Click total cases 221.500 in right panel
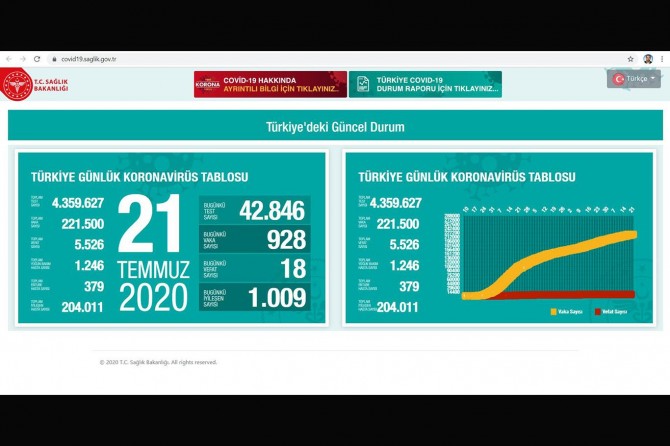 tap(398, 224)
